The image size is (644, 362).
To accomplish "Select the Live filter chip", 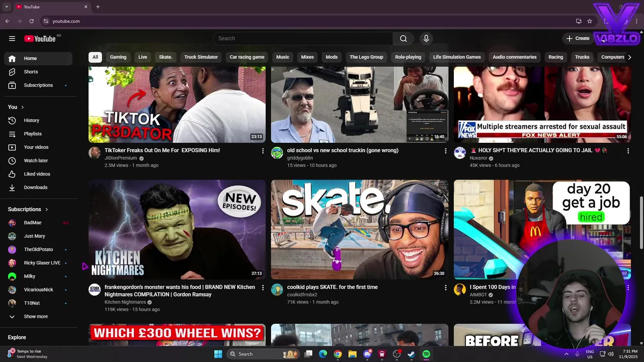I will [x=143, y=57].
